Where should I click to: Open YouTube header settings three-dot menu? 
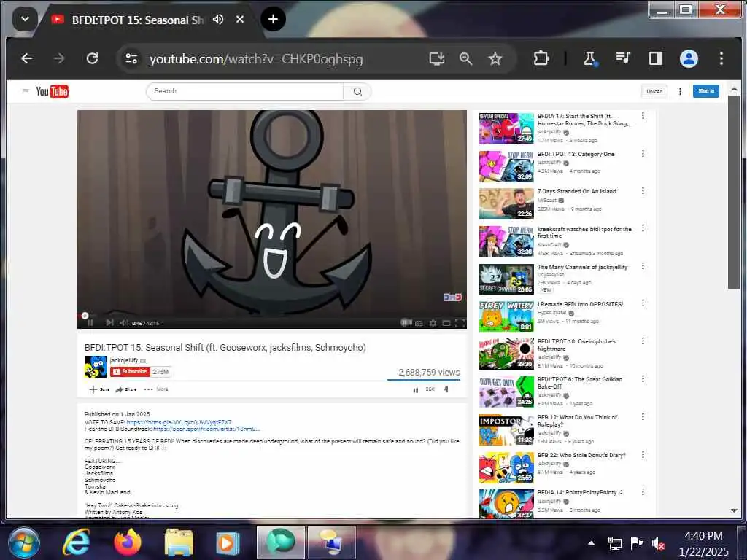680,91
